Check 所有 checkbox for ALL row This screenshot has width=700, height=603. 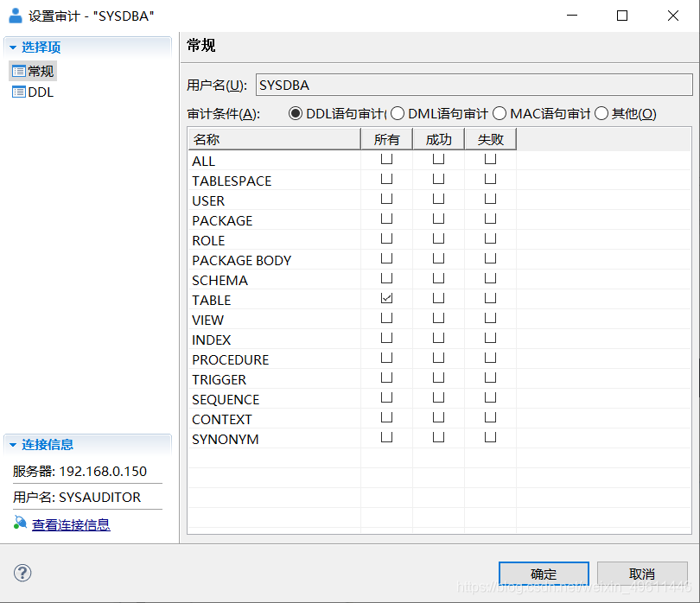[x=386, y=159]
